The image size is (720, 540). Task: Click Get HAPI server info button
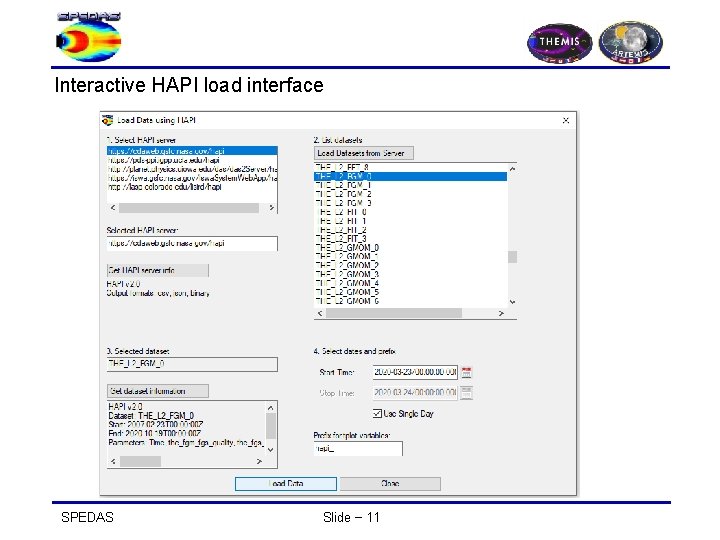158,270
